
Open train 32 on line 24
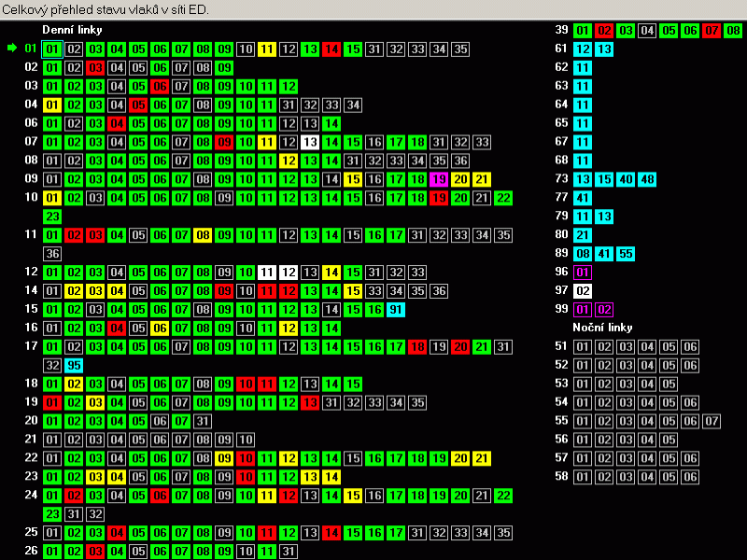[x=95, y=514]
